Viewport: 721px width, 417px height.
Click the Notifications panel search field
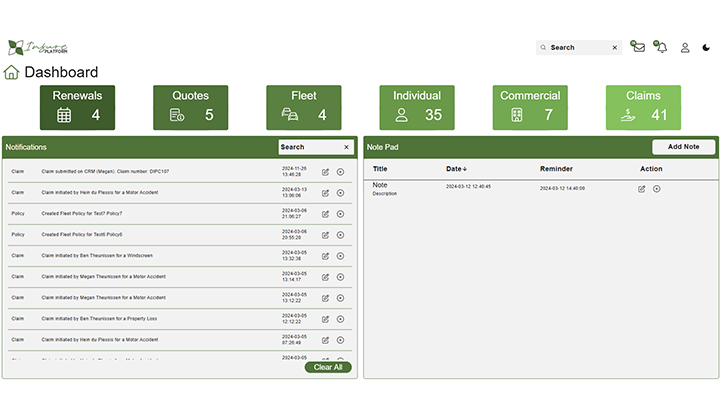click(308, 147)
